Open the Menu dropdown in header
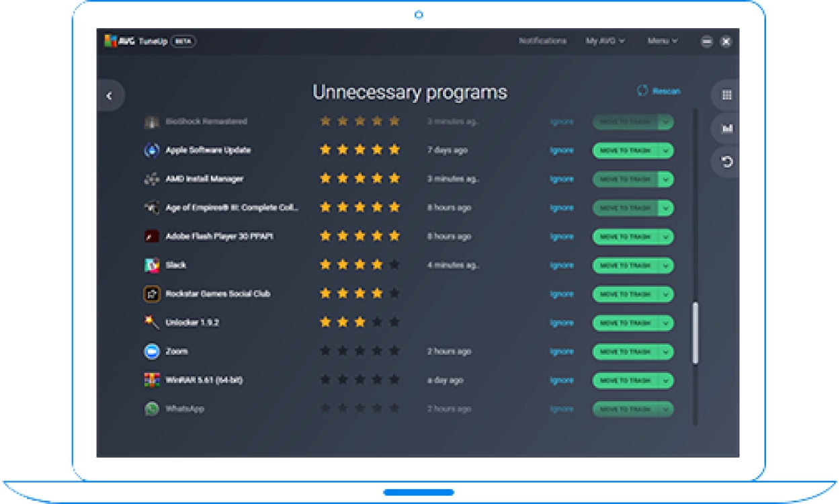This screenshot has width=840, height=504. pos(662,41)
